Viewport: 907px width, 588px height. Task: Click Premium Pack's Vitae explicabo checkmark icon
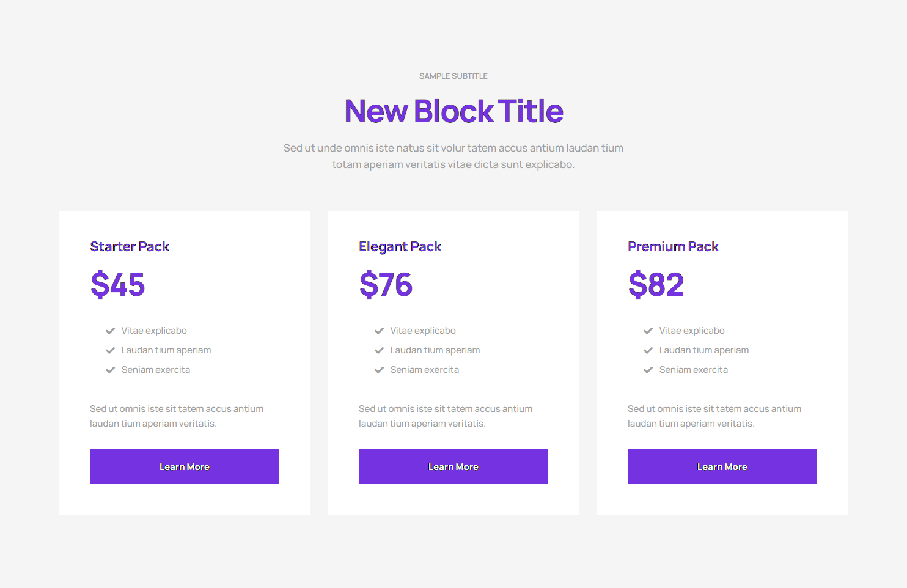(x=648, y=331)
